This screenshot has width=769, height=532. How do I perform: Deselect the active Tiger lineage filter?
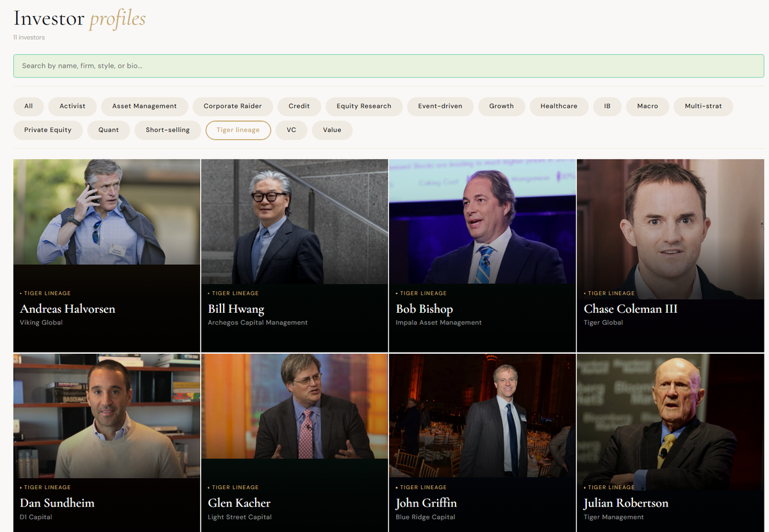point(238,130)
